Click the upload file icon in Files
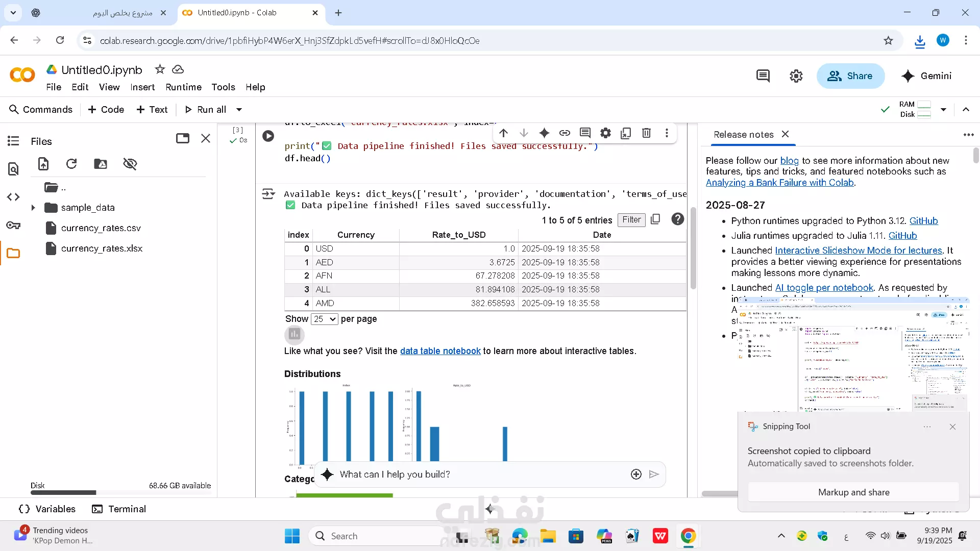 point(43,164)
